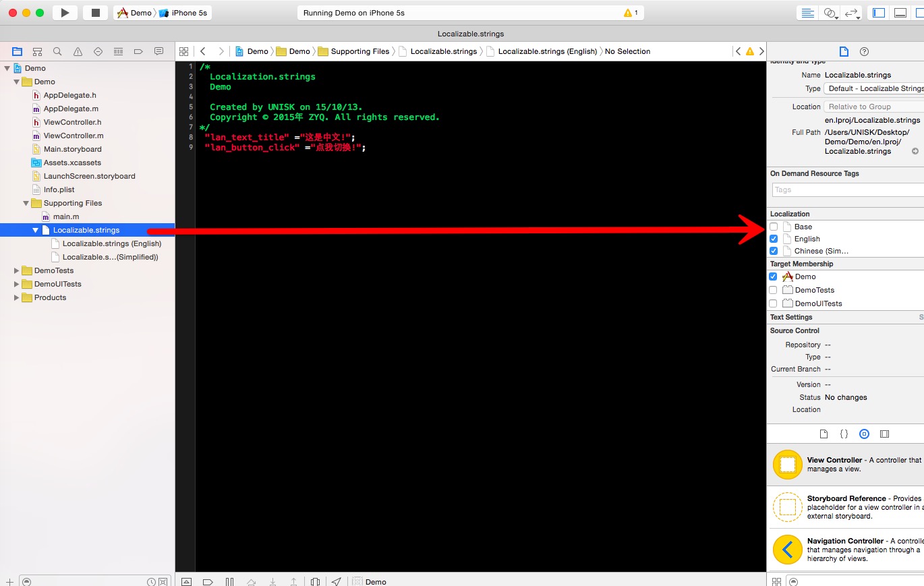Expand the DemoTests group
Viewport: 924px width, 586px height.
pos(17,270)
